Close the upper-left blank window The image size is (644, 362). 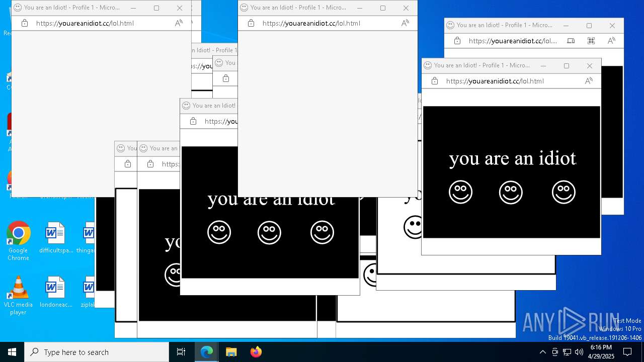click(180, 8)
